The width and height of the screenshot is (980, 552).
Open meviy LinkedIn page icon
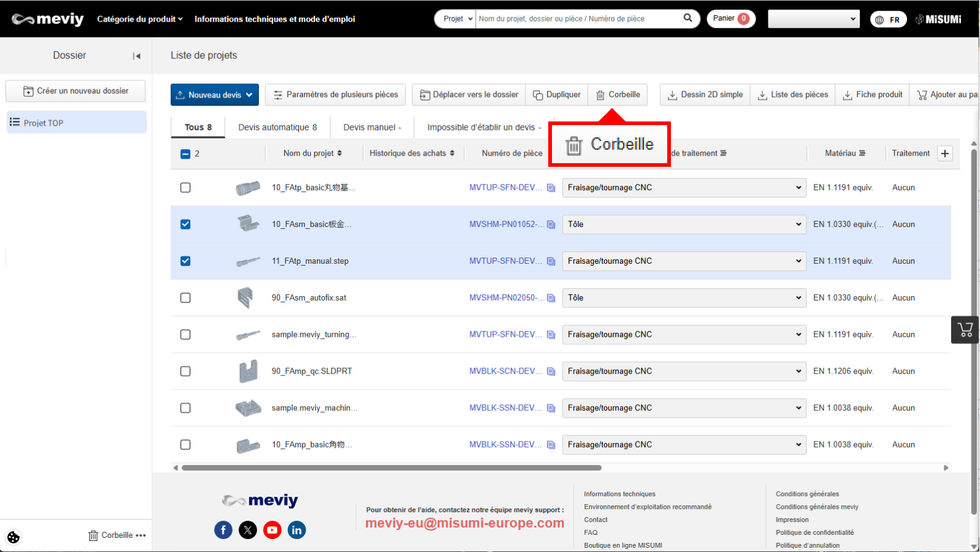[297, 530]
